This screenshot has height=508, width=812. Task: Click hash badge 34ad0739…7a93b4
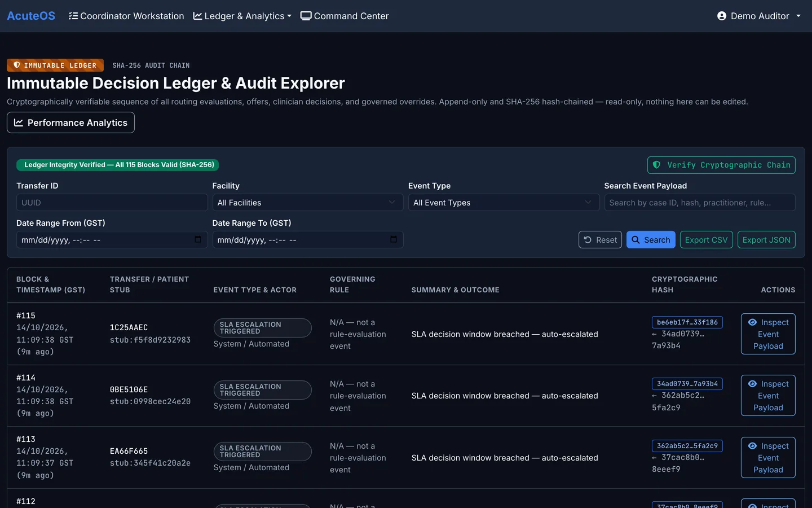(687, 384)
